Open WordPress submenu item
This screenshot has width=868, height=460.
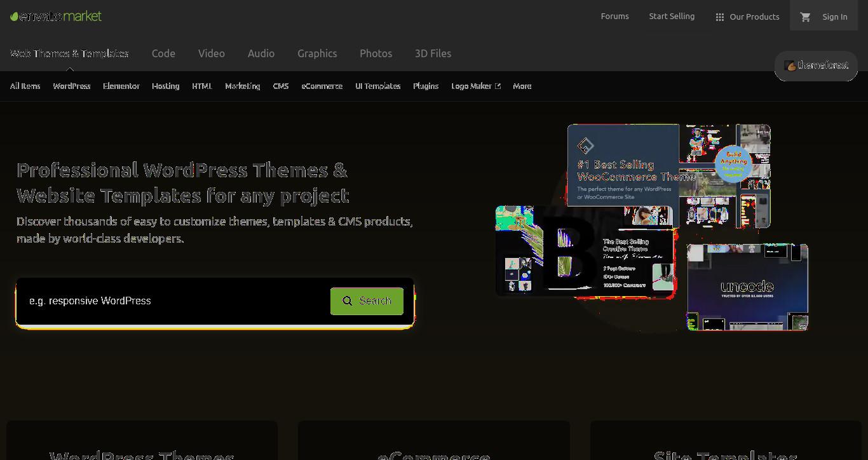click(72, 86)
